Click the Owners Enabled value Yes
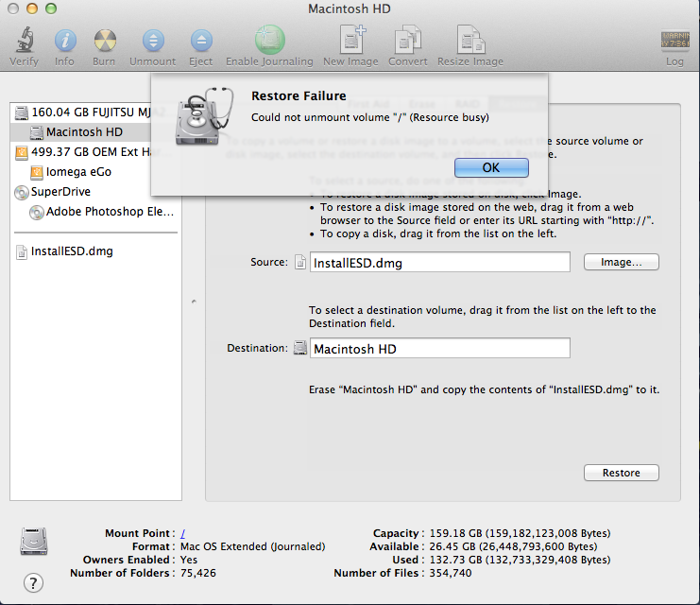The height and width of the screenshot is (605, 700). (189, 560)
